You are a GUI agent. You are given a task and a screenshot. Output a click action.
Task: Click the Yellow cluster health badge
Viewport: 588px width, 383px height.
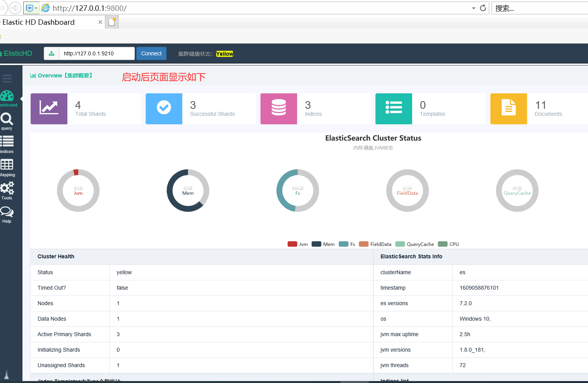click(x=225, y=54)
